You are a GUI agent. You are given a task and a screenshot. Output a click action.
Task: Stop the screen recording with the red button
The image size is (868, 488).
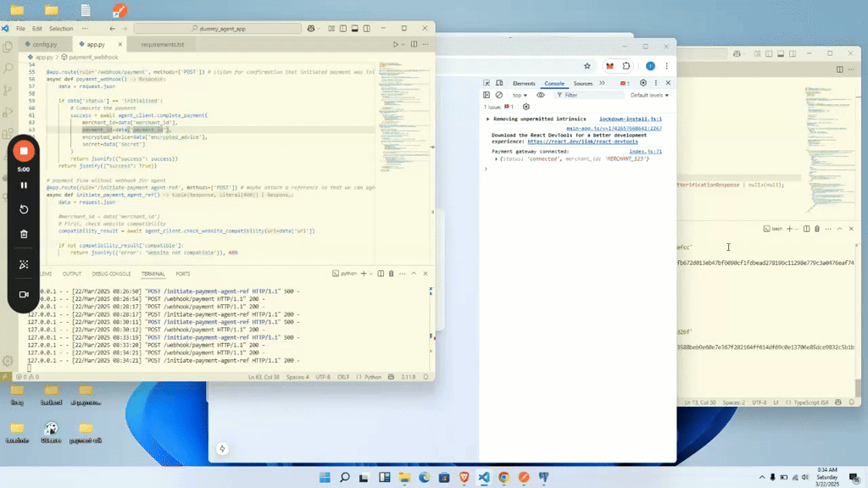coord(24,151)
